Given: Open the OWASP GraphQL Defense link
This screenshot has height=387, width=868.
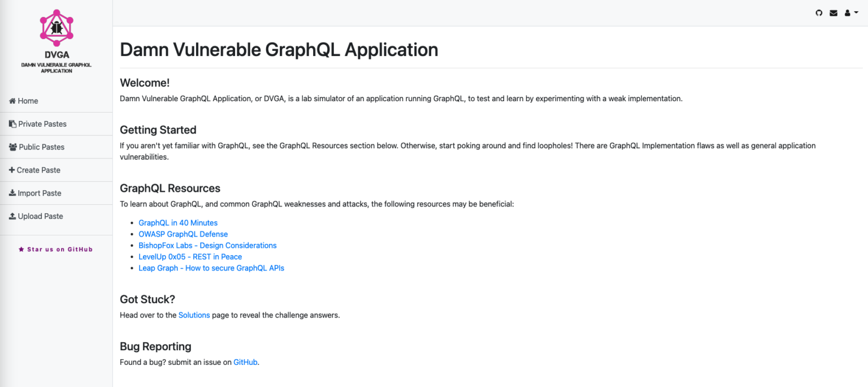Looking at the screenshot, I should tap(183, 234).
